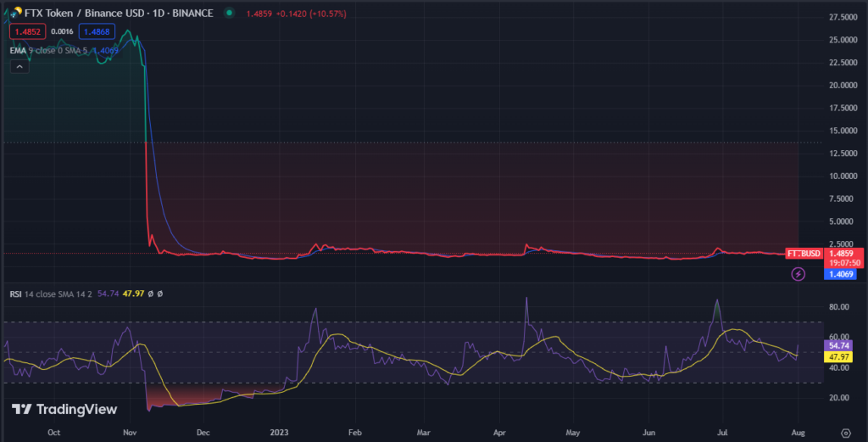Click 2023 on the time axis
This screenshot has width=868, height=442.
279,433
